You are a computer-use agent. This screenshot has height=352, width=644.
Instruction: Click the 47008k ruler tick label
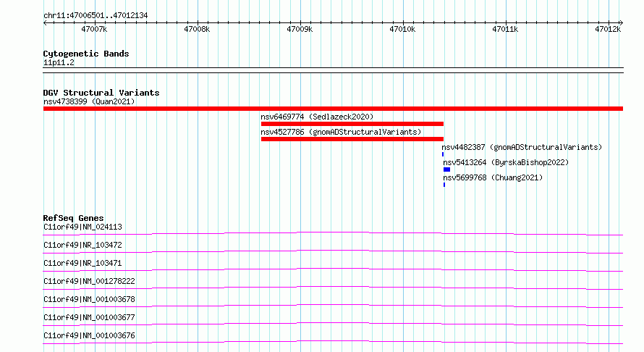point(197,29)
